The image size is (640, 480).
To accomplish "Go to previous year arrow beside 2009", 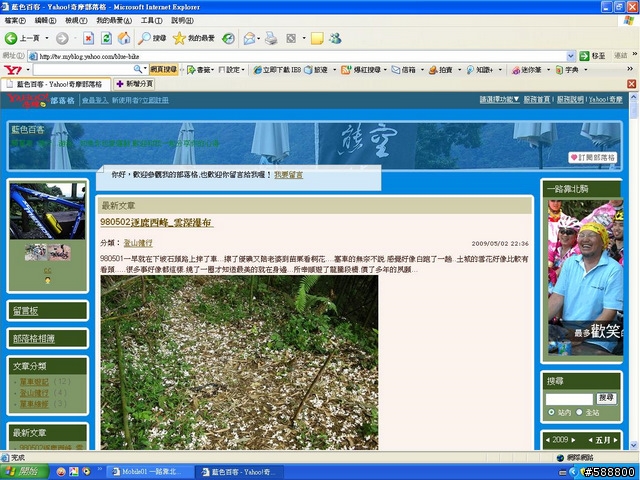I will [547, 440].
